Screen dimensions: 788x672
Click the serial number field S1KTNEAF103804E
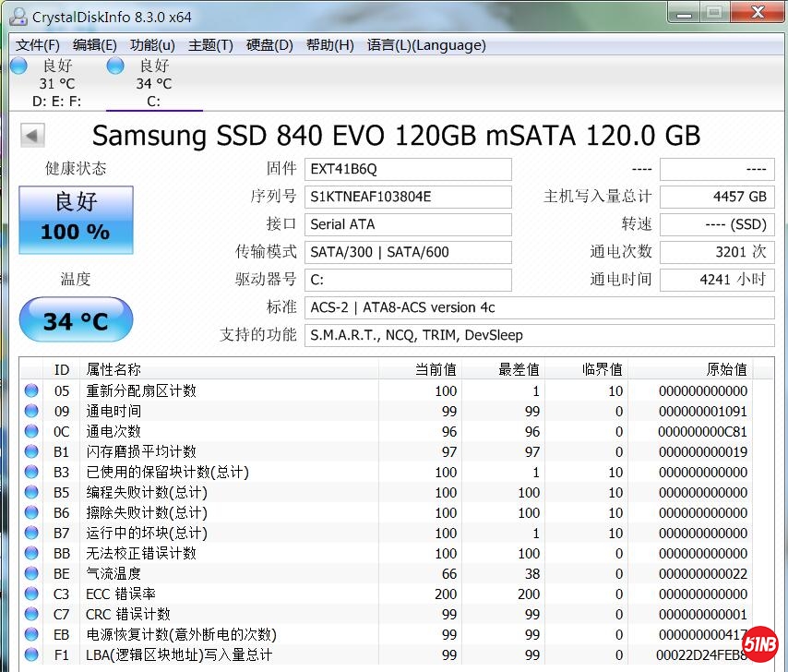pyautogui.click(x=408, y=197)
